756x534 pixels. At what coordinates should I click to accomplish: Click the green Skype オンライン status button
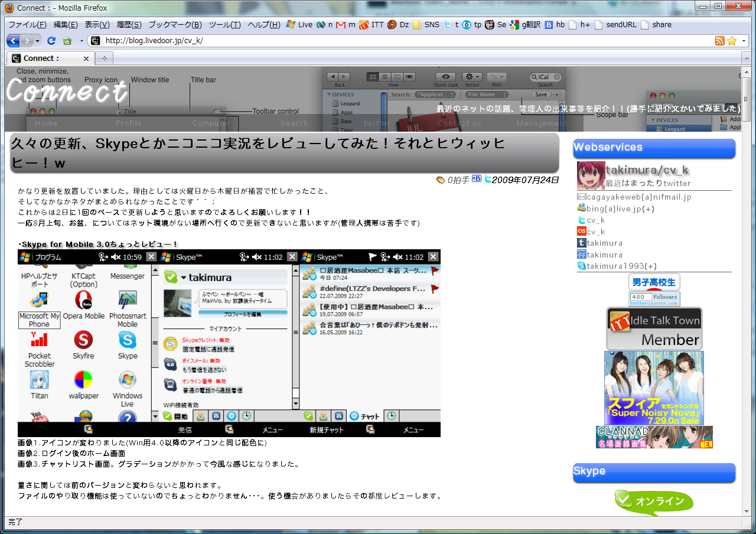pyautogui.click(x=654, y=502)
